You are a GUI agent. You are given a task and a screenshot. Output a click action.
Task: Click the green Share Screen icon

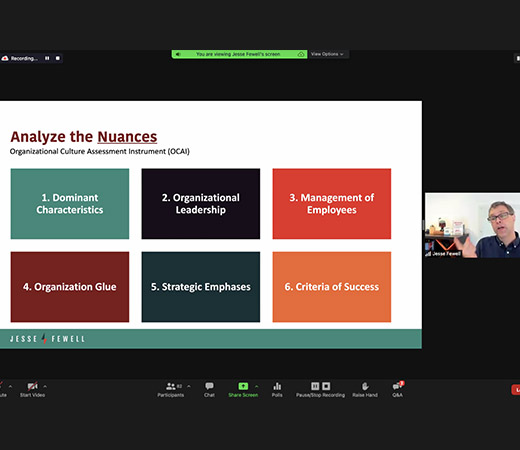243,386
